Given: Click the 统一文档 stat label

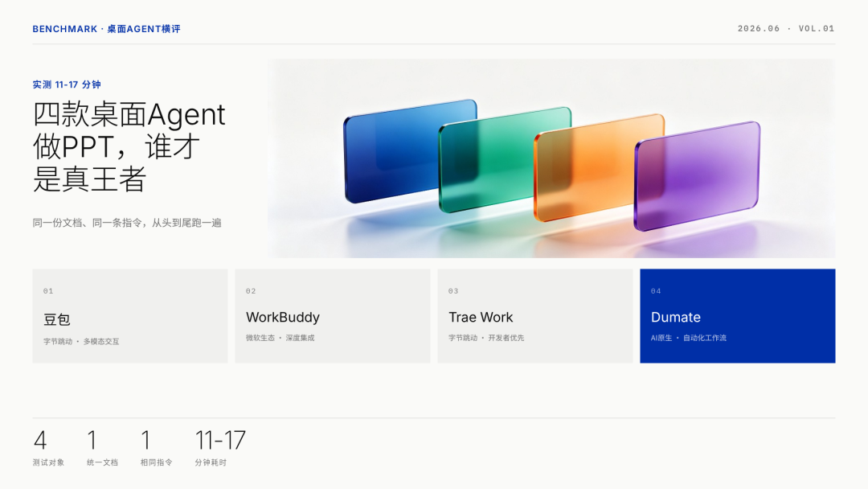Looking at the screenshot, I should (x=102, y=462).
